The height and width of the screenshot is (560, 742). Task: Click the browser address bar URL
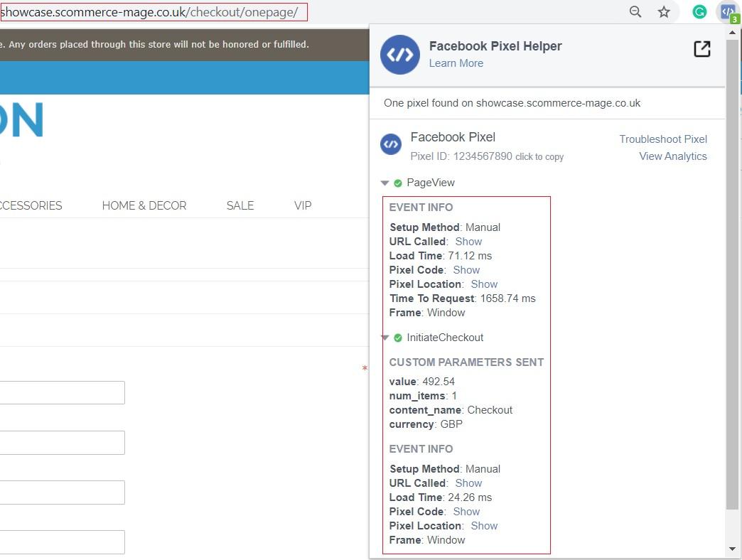click(149, 12)
